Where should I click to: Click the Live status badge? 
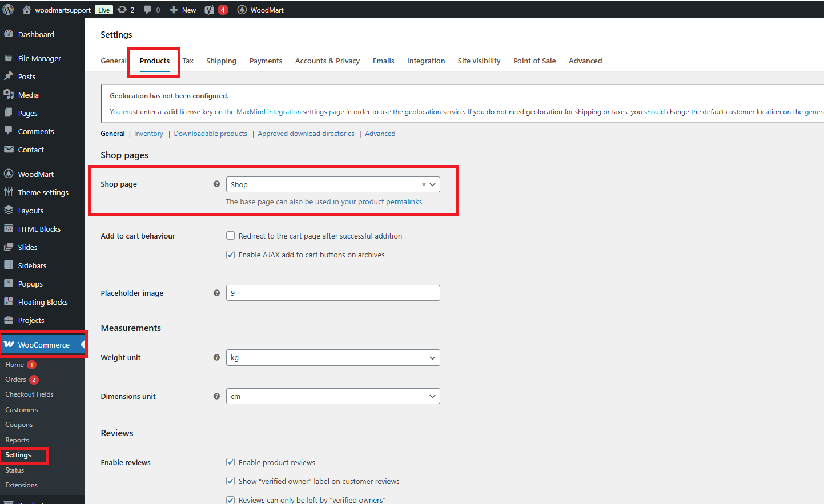pyautogui.click(x=104, y=10)
